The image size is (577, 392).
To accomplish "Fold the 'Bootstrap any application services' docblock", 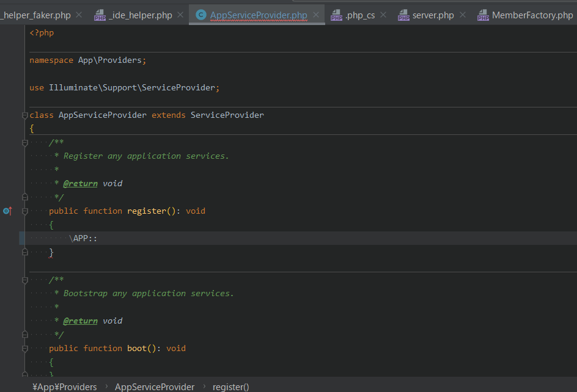I will [x=25, y=280].
